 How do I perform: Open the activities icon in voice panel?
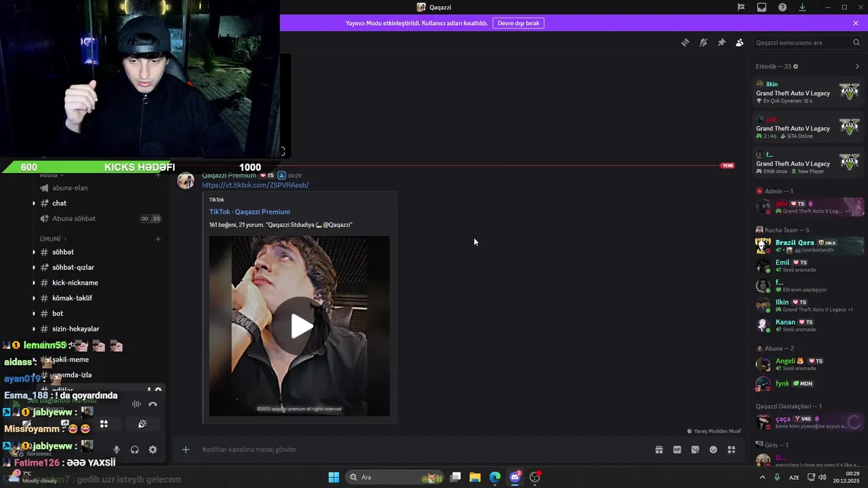tap(104, 424)
